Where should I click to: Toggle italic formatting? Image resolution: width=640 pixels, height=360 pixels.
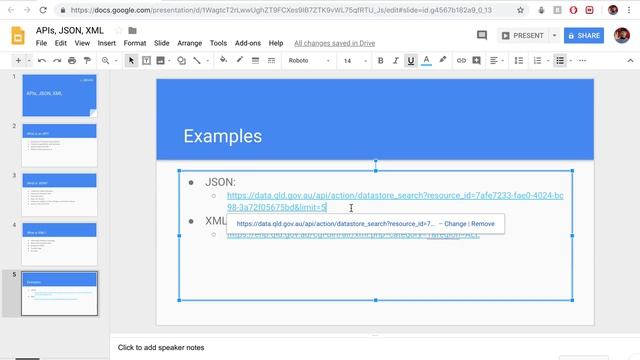click(396, 61)
